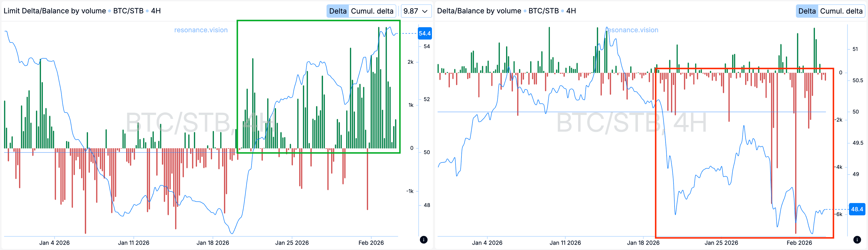
Task: Click Jan 25 2026 on right chart time axis
Action: coord(721,243)
